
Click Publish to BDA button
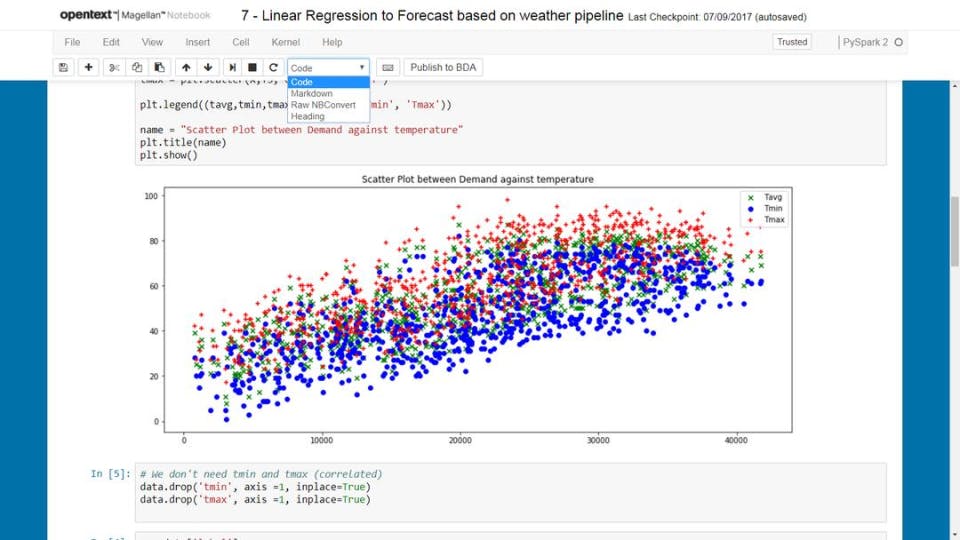(443, 67)
